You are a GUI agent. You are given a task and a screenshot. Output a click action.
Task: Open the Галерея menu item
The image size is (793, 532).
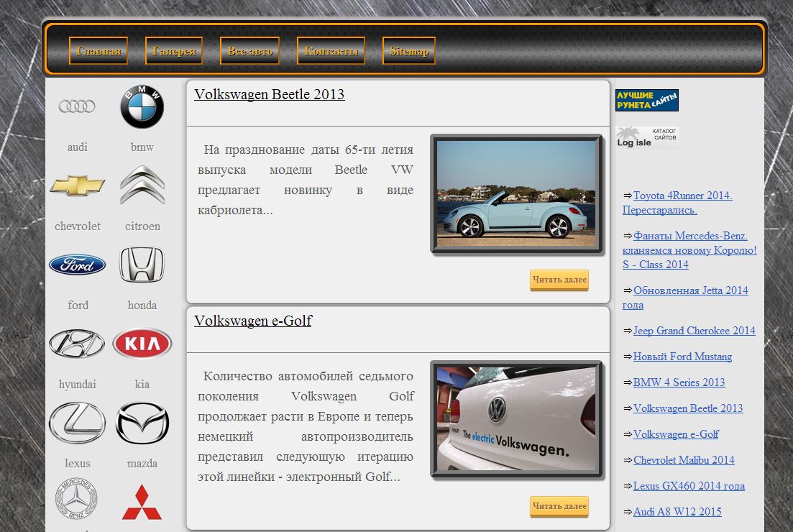(x=174, y=50)
